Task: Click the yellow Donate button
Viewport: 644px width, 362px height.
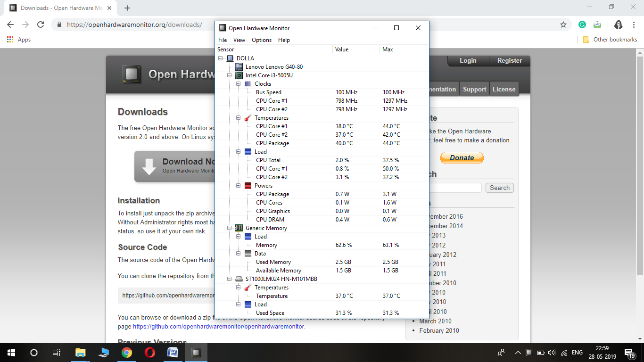Action: 462,158
